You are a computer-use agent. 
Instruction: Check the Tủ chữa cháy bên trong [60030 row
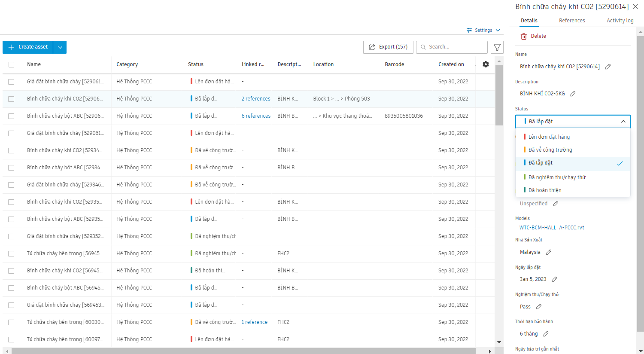click(x=11, y=322)
